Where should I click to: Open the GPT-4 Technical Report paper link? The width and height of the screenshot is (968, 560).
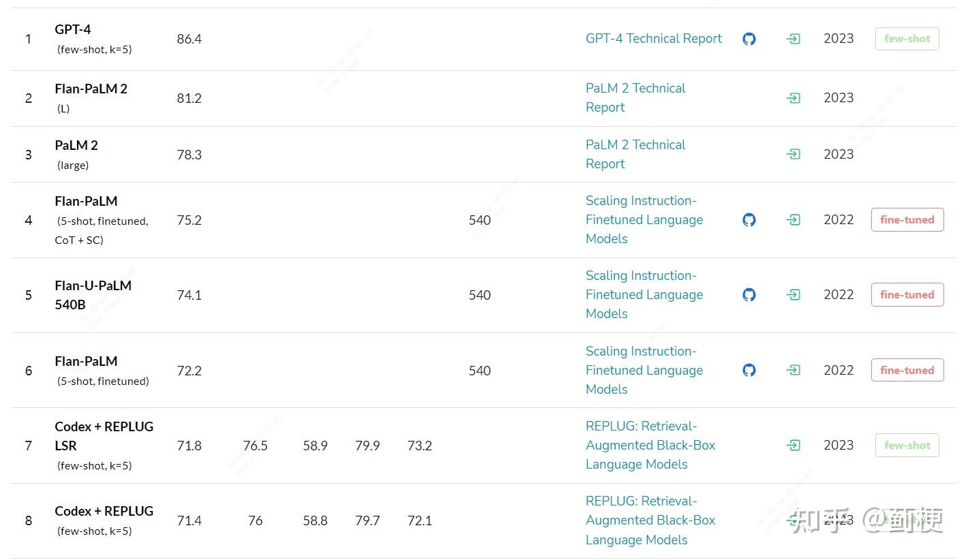(x=653, y=39)
